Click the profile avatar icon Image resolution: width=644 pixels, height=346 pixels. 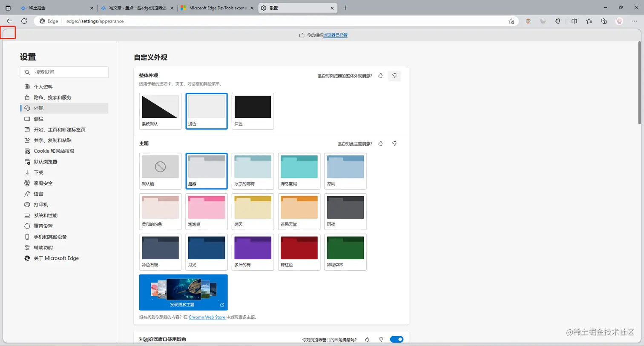point(619,21)
